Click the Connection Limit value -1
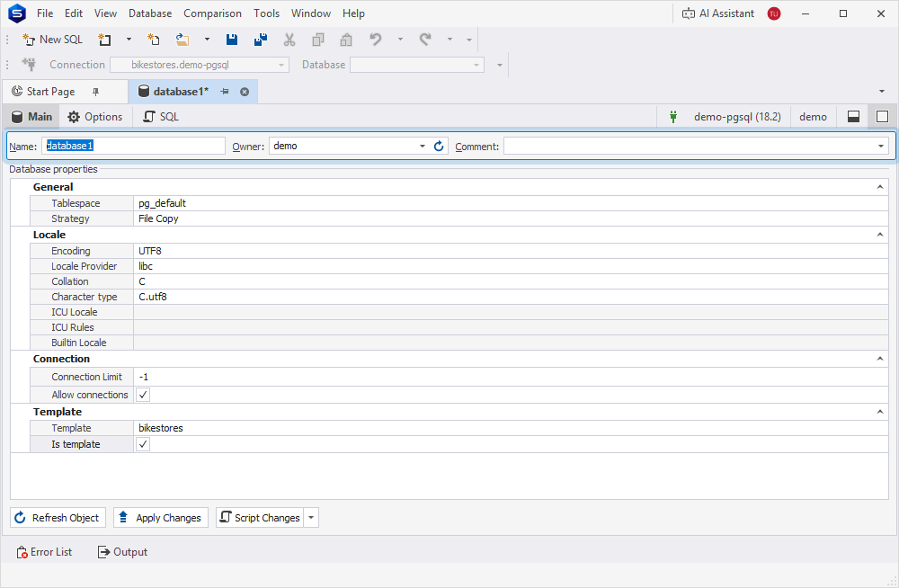 pyautogui.click(x=143, y=377)
